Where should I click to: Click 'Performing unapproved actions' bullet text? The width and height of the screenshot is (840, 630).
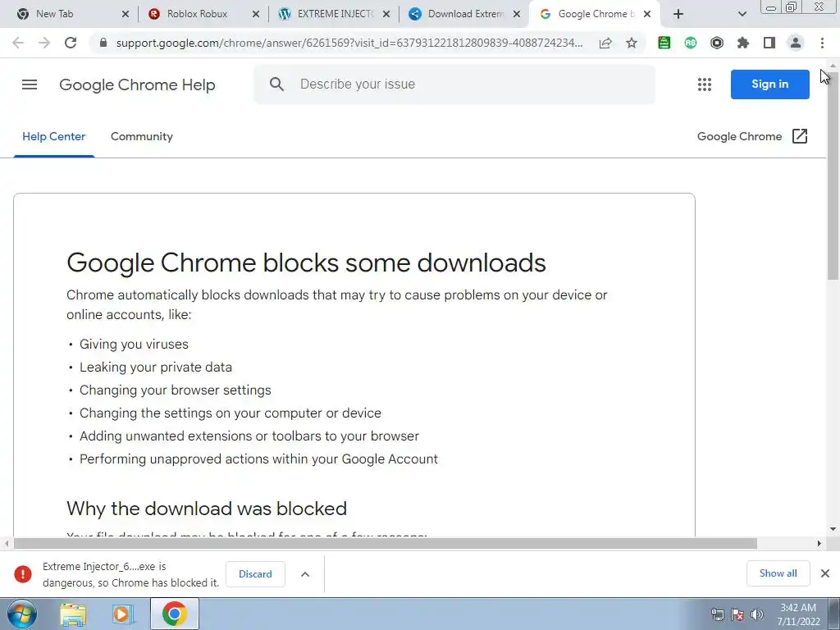click(x=258, y=459)
